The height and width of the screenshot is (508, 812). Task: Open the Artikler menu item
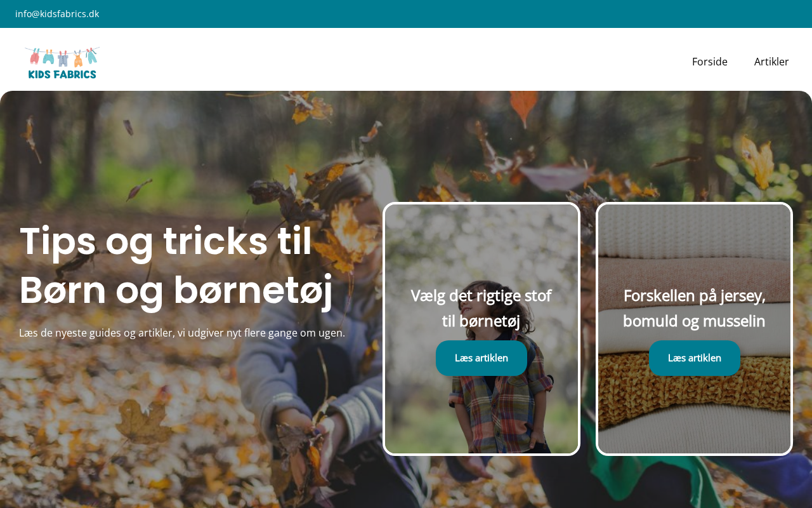click(x=771, y=62)
